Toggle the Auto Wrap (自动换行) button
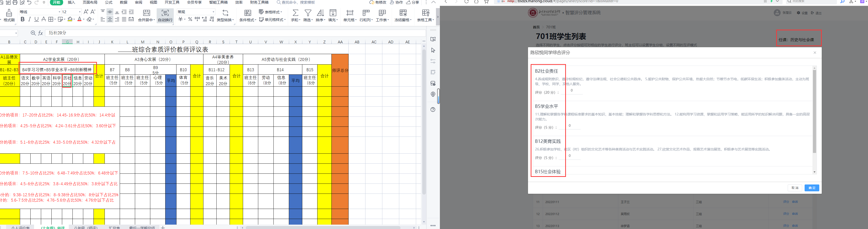This screenshot has width=868, height=229. coord(165,15)
